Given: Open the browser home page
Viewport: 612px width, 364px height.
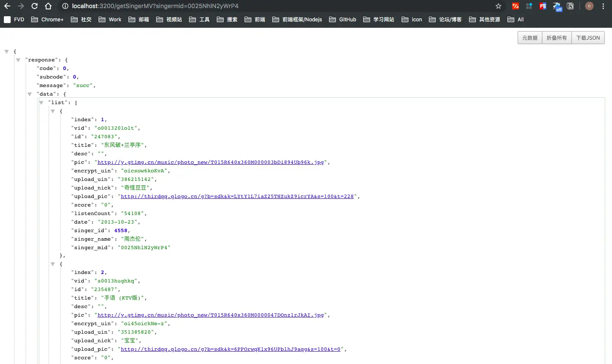Looking at the screenshot, I should [48, 6].
